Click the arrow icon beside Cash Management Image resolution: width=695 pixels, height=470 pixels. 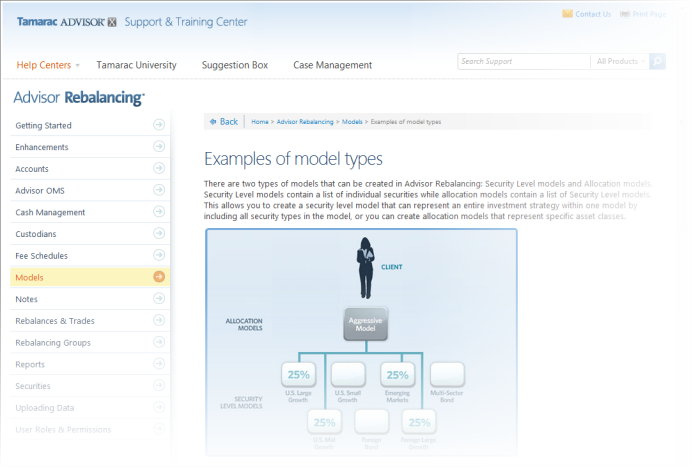(158, 212)
